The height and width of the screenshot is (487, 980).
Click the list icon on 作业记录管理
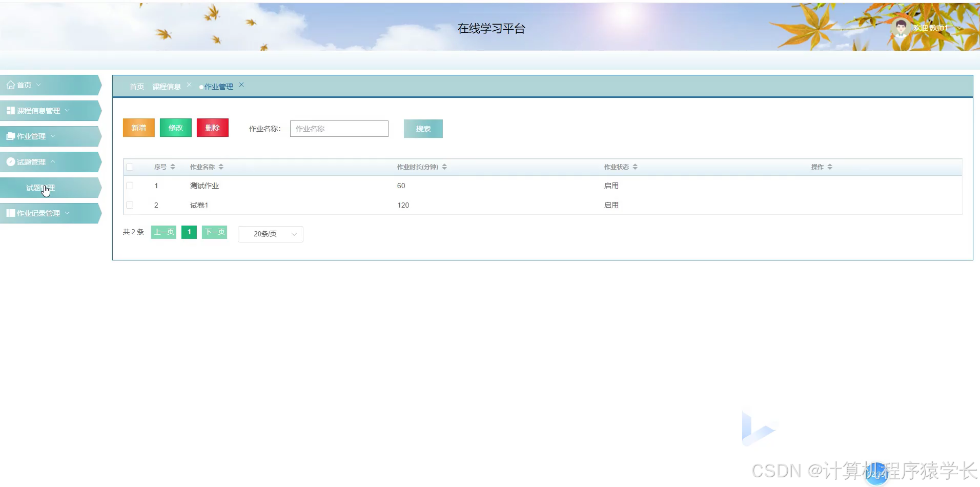[x=10, y=213]
